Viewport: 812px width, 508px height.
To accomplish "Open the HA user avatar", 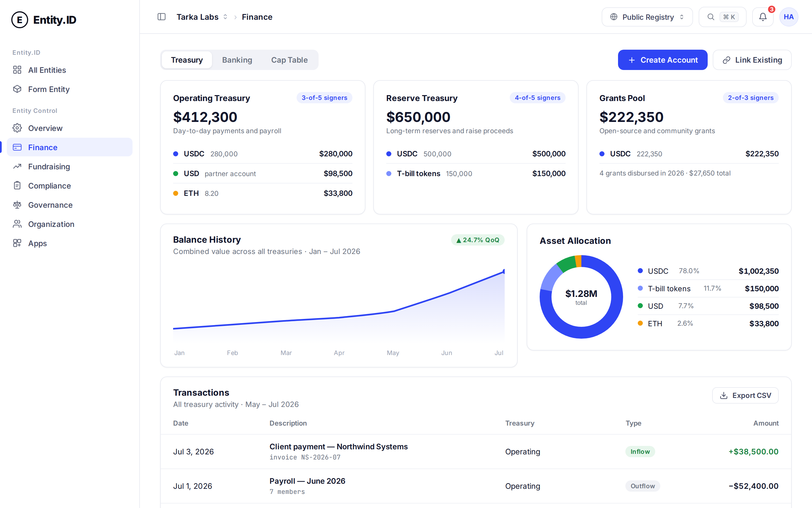I will [x=789, y=17].
